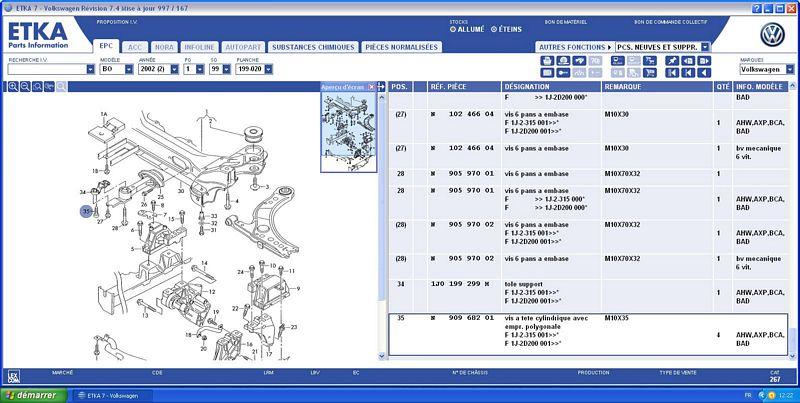
Task: Click the help question mark icon in title bar
Action: [757, 8]
